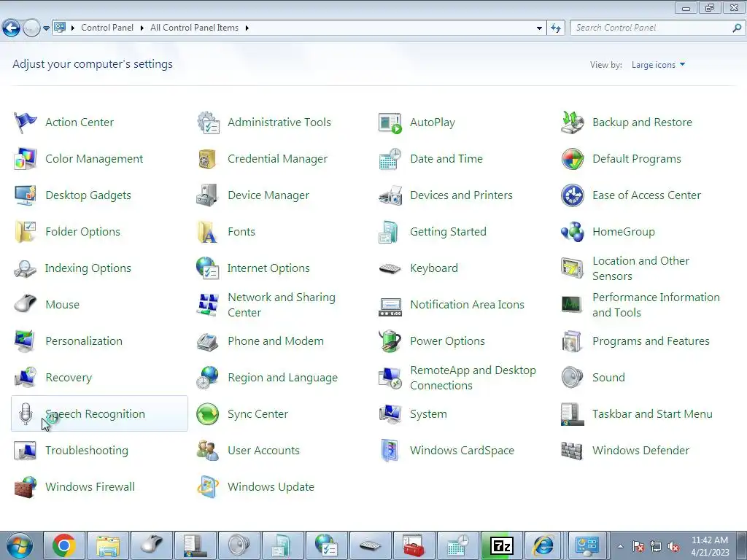The width and height of the screenshot is (747, 560).
Task: Open the Programs and Features link
Action: point(651,341)
